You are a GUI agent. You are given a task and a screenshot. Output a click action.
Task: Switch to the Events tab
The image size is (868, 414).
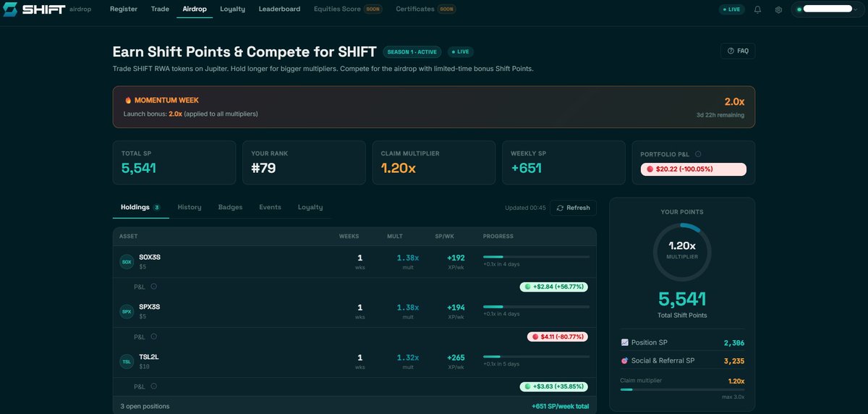point(270,208)
